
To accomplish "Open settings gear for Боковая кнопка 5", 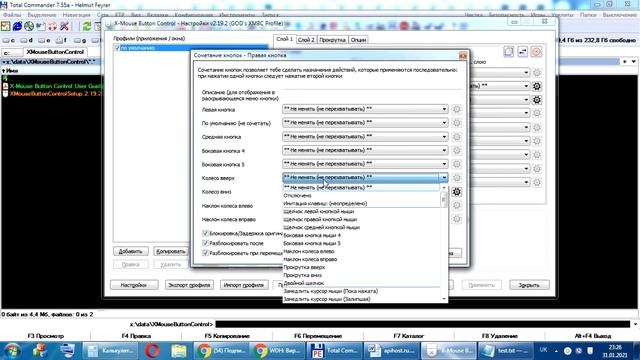I will click(457, 164).
